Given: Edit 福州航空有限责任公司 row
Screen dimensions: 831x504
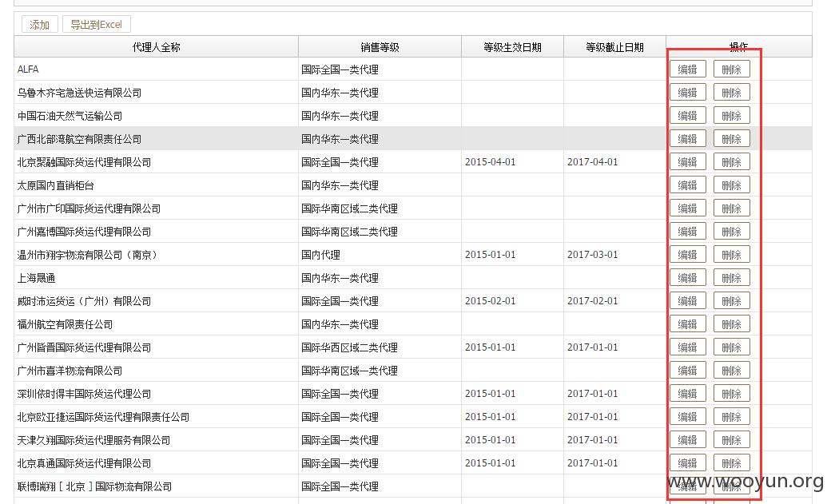Looking at the screenshot, I should pyautogui.click(x=687, y=324).
